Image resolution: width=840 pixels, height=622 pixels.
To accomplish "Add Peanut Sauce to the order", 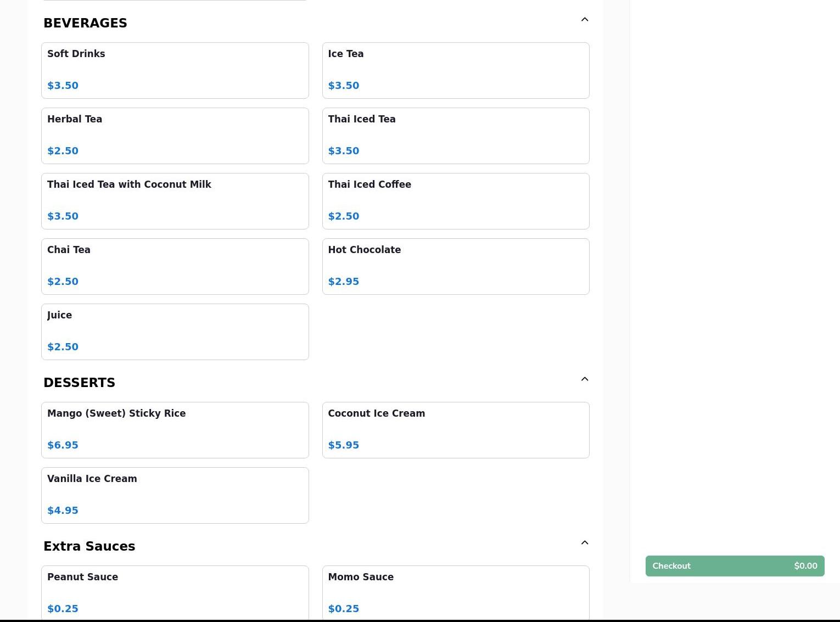I will click(x=175, y=593).
